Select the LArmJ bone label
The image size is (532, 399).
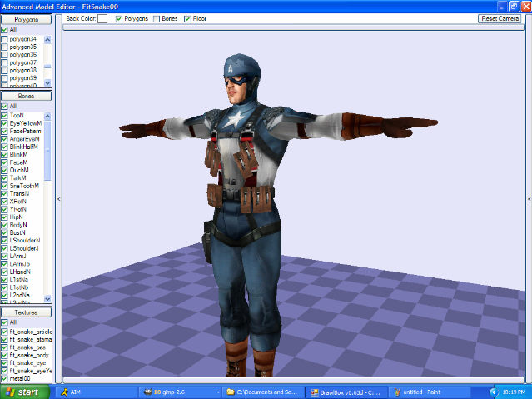click(17, 256)
